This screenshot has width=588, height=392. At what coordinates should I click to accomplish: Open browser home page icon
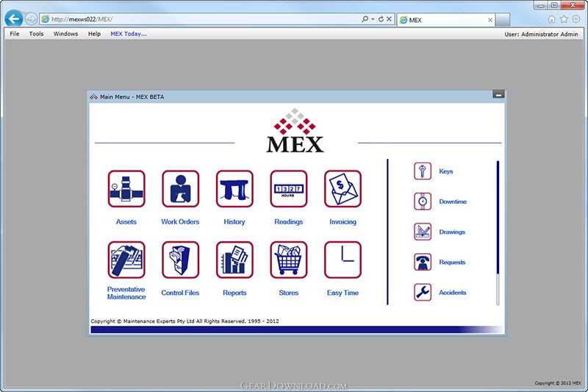pyautogui.click(x=552, y=19)
